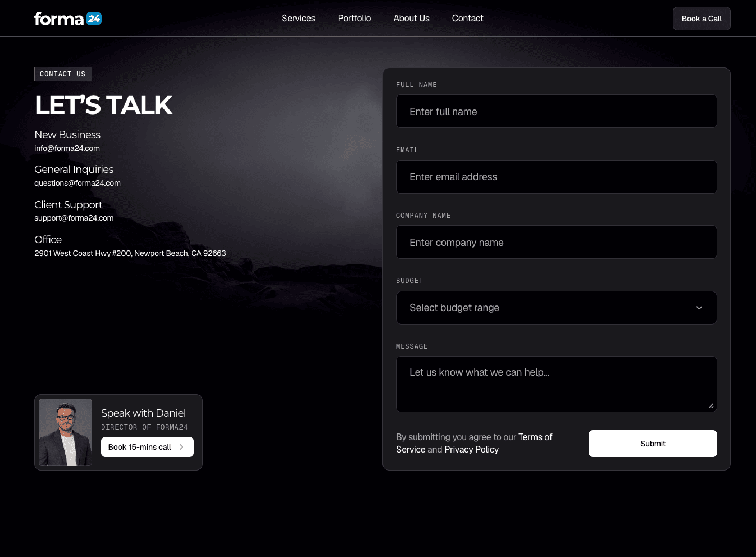Click the CONTACT US tag label
756x557 pixels.
pos(63,74)
